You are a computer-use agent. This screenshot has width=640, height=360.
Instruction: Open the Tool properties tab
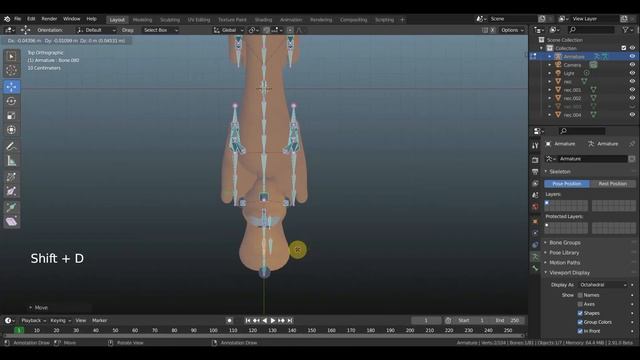coord(535,146)
